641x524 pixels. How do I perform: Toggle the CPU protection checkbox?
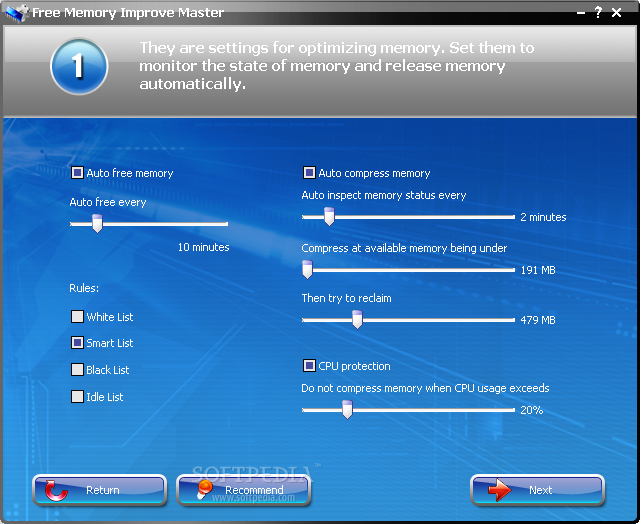[309, 365]
